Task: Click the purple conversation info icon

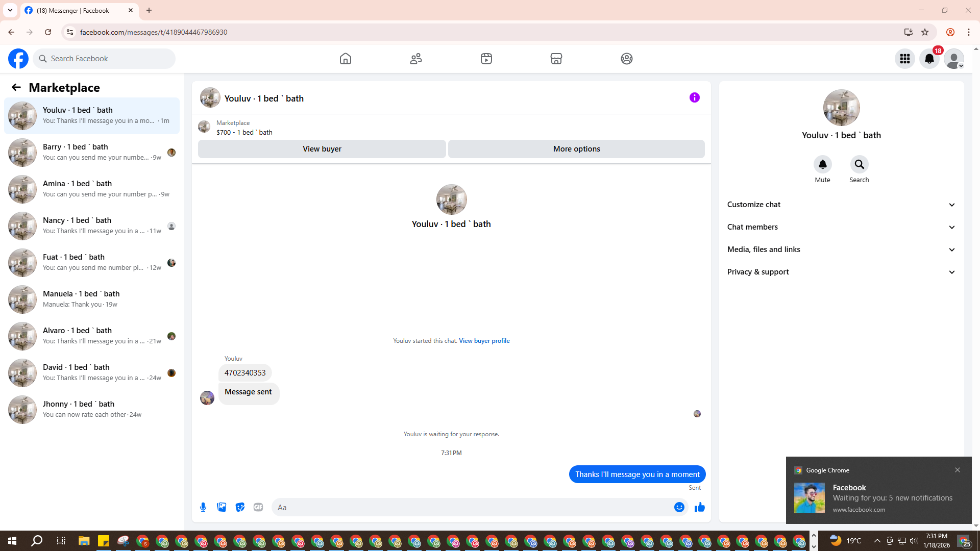Action: [694, 97]
